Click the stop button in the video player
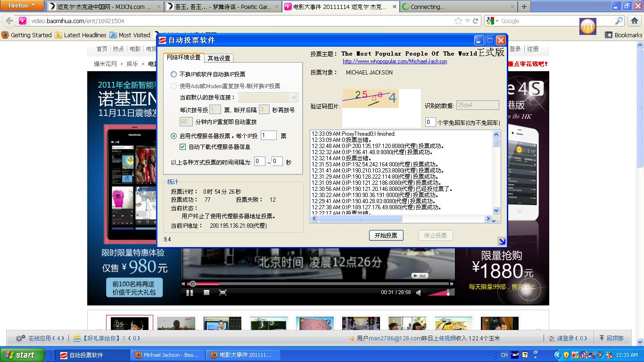This screenshot has width=644, height=362. point(206,293)
